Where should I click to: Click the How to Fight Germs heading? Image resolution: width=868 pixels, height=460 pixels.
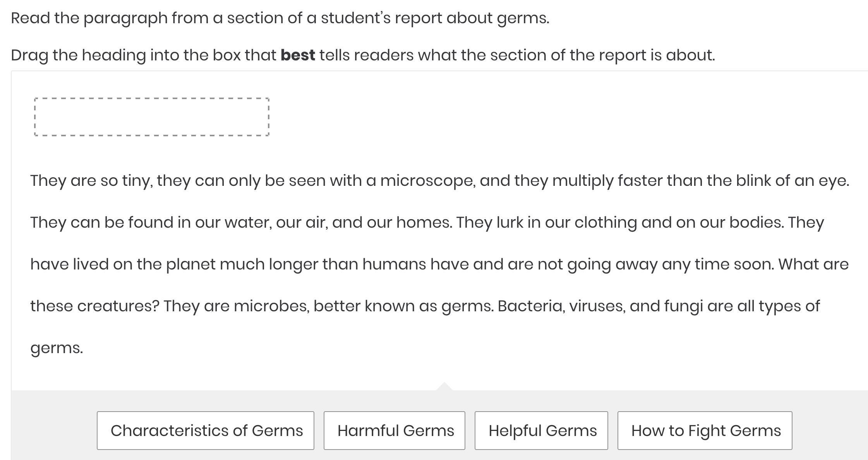click(705, 431)
